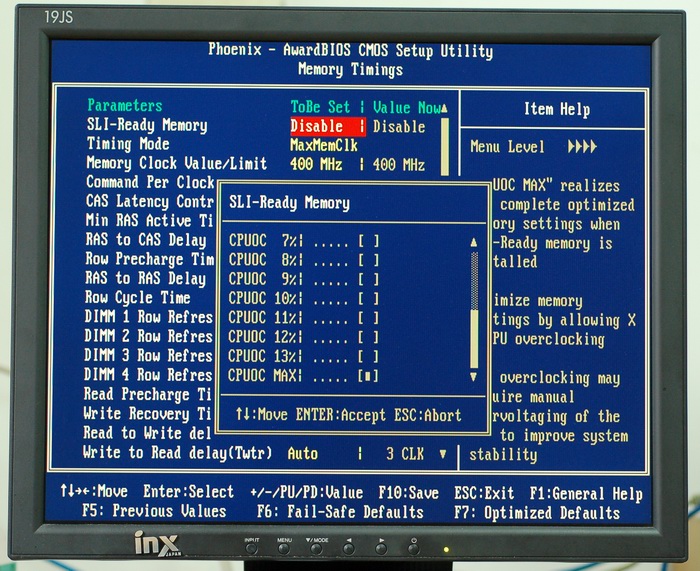Click the monitor power button

(x=413, y=549)
